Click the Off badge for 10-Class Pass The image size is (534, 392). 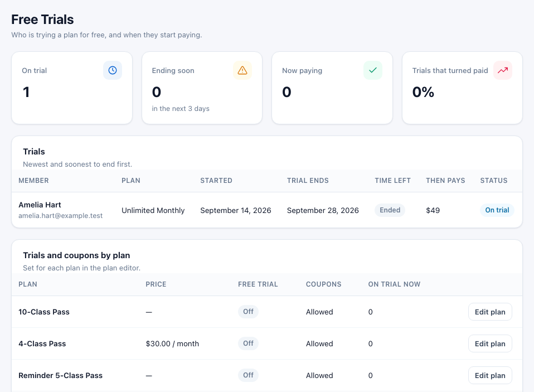point(248,311)
